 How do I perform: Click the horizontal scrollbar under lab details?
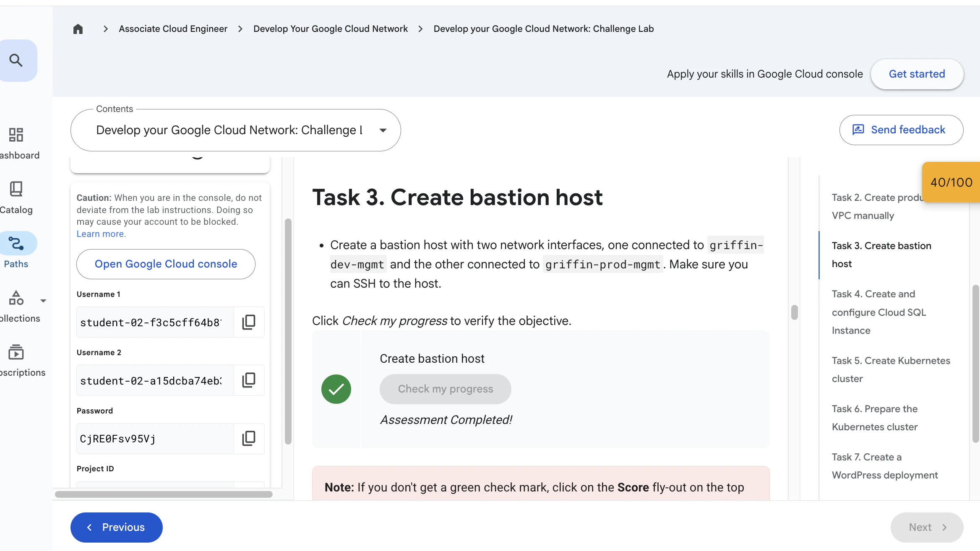164,494
